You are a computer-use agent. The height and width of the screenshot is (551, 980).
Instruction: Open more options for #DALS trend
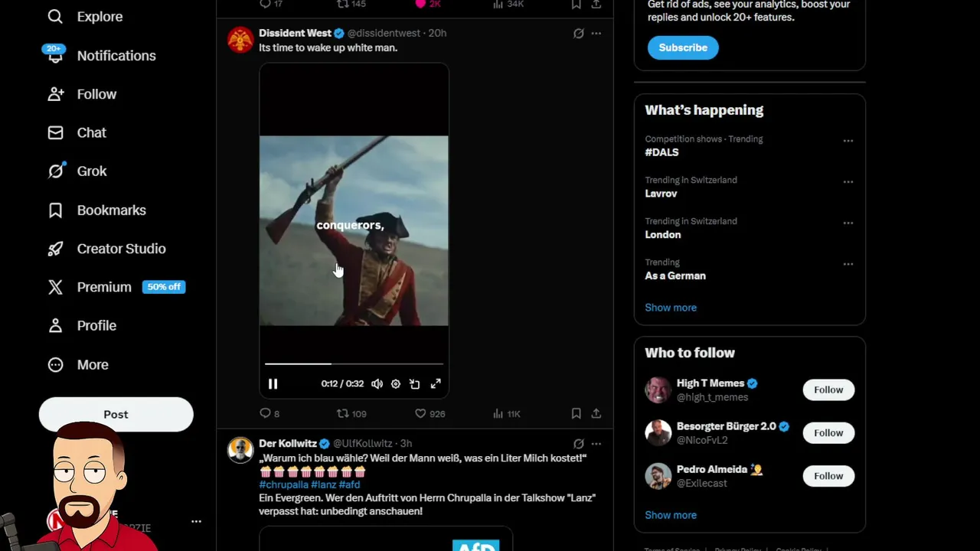(x=848, y=141)
